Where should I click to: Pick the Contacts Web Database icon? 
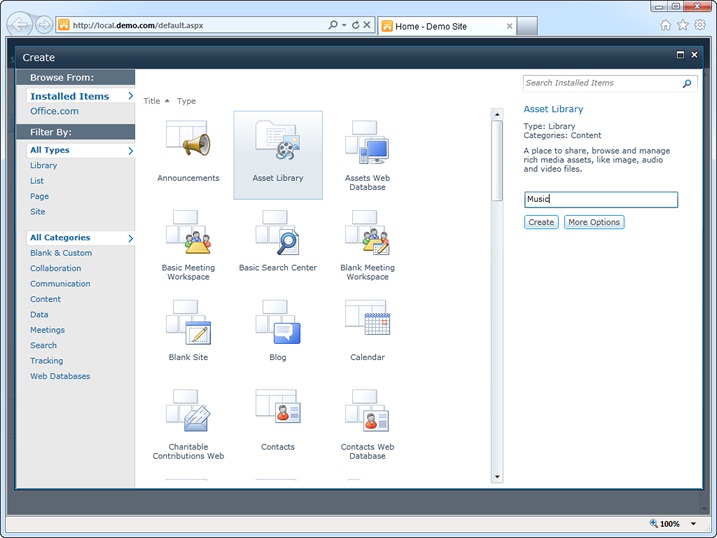[367, 410]
